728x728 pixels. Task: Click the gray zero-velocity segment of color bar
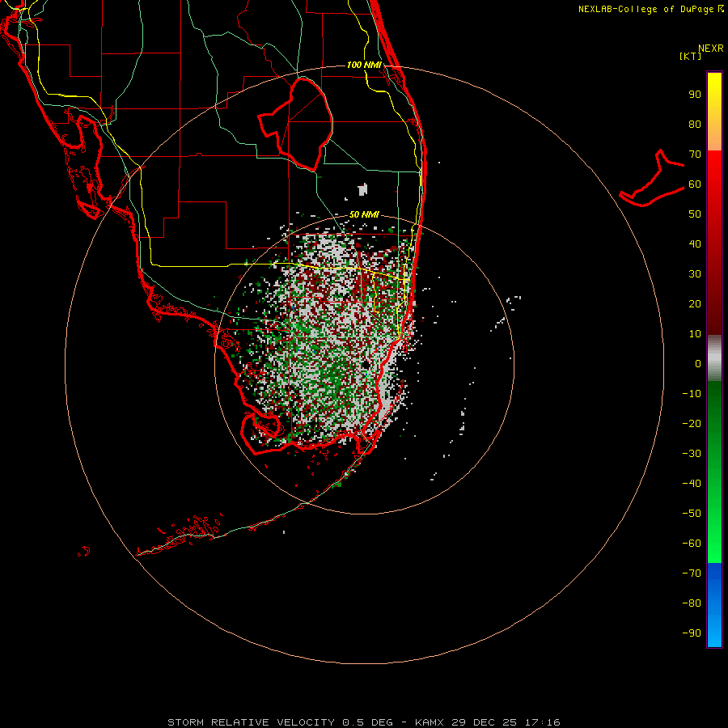[x=714, y=358]
